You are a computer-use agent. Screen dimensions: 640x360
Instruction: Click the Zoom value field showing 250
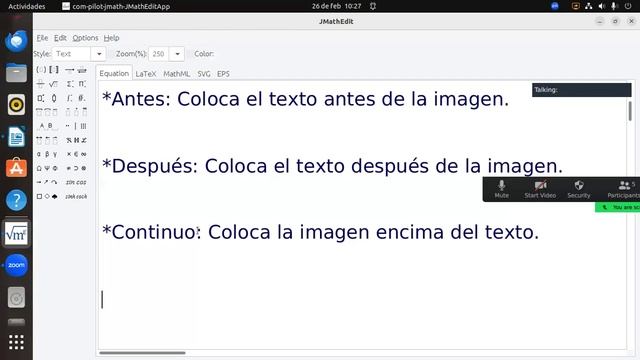(x=159, y=54)
